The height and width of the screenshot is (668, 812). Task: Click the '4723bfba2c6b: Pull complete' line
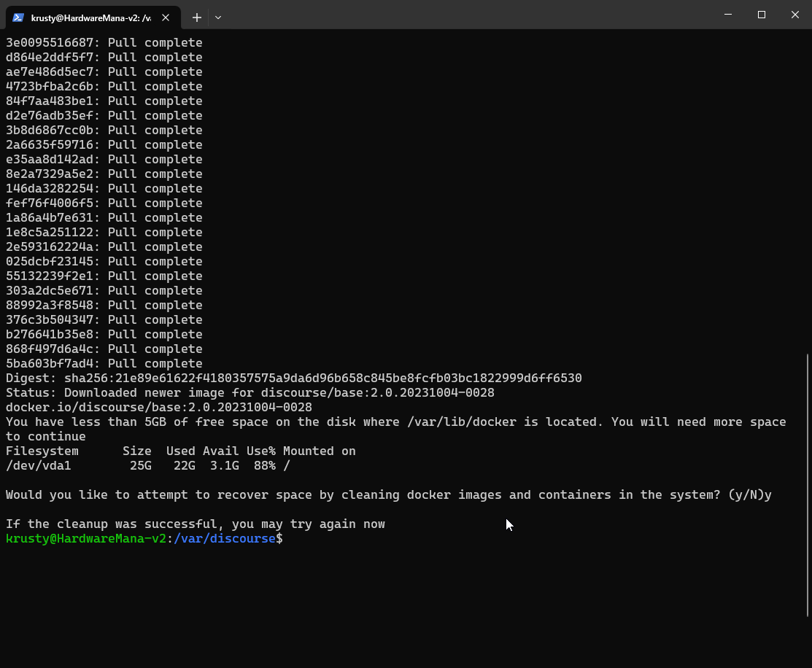tap(104, 86)
